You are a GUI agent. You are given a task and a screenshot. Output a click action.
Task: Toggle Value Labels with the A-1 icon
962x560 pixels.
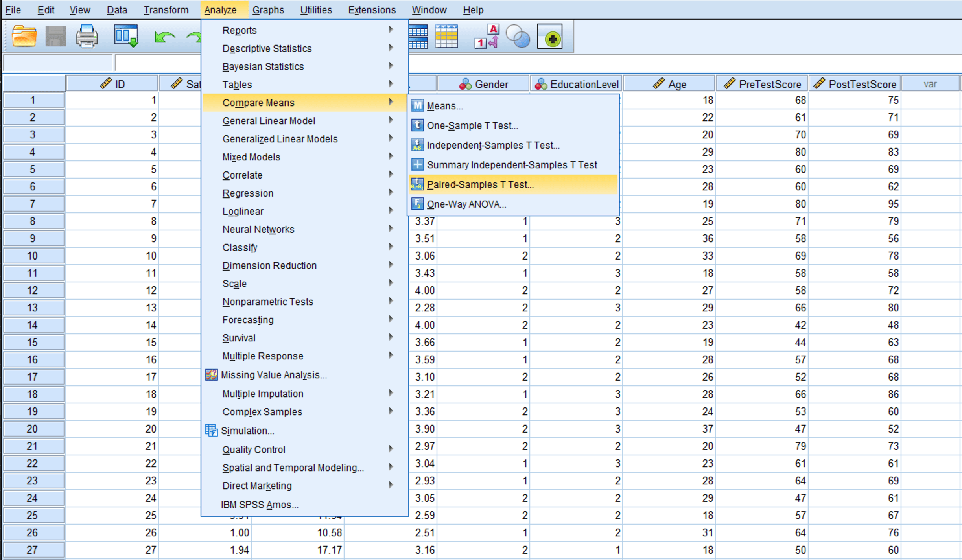click(486, 37)
